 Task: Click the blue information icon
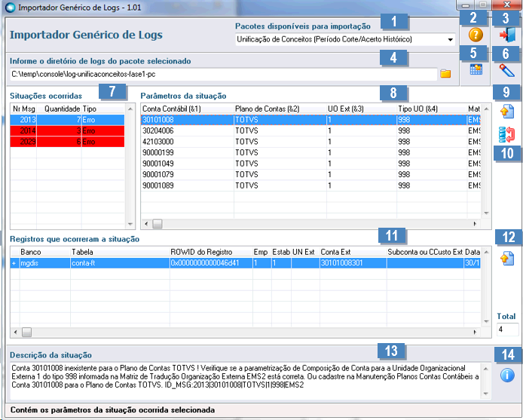pyautogui.click(x=507, y=376)
